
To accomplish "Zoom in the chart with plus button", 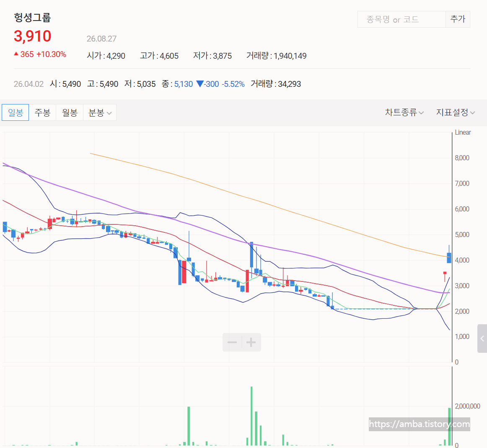I will tap(251, 342).
